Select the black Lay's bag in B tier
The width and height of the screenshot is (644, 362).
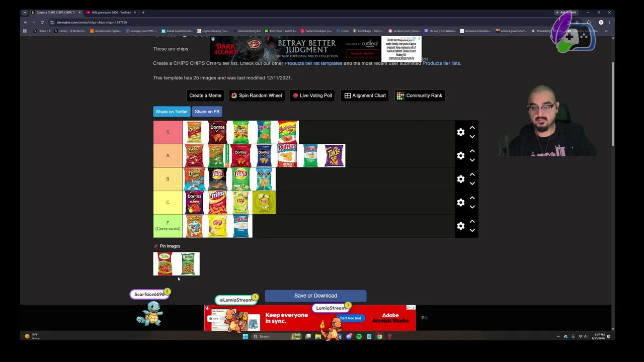coord(217,179)
